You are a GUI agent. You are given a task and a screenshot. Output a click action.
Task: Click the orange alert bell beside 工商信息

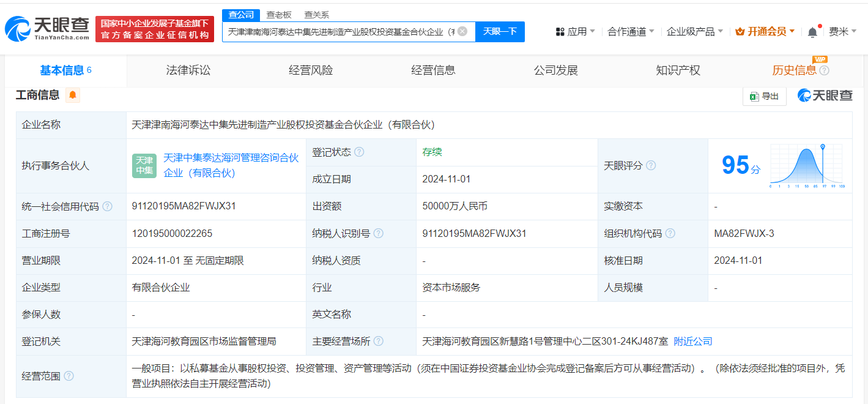click(x=73, y=95)
